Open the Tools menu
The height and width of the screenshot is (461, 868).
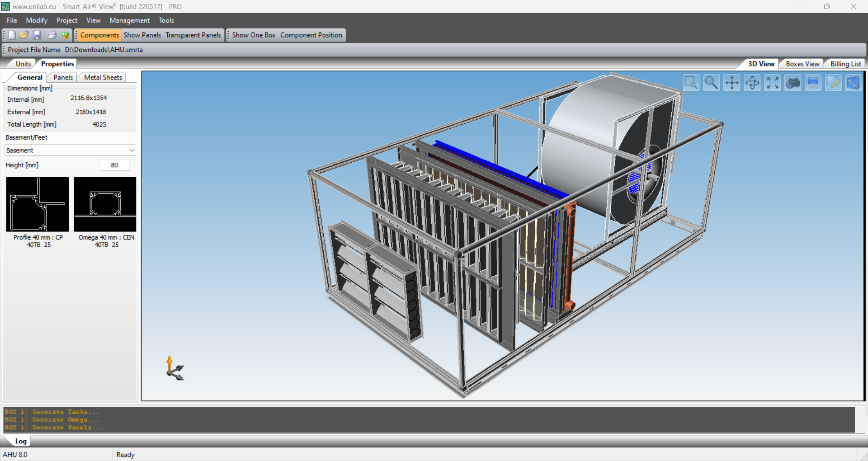click(166, 20)
